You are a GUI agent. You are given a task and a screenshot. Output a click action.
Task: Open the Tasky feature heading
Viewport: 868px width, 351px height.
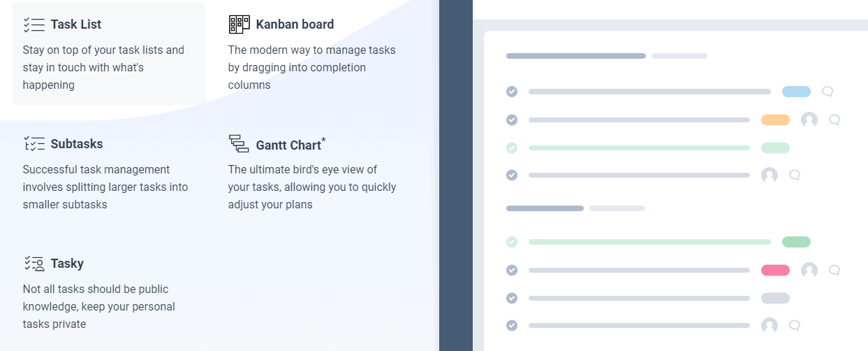[x=67, y=264]
